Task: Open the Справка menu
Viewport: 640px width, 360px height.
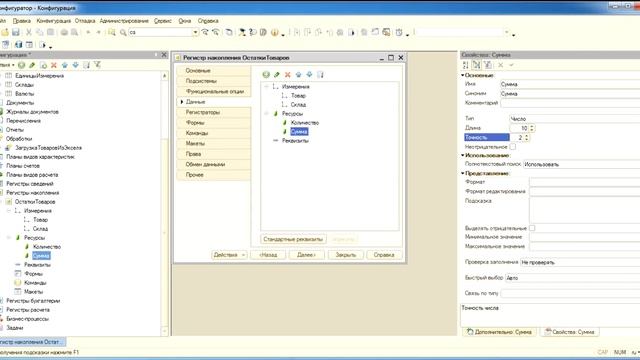Action: [x=208, y=20]
